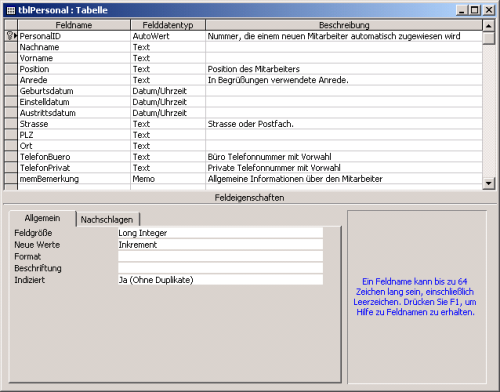Click the scroll up arrow of field list
Image resolution: width=500 pixels, height=392 pixels.
coord(488,26)
